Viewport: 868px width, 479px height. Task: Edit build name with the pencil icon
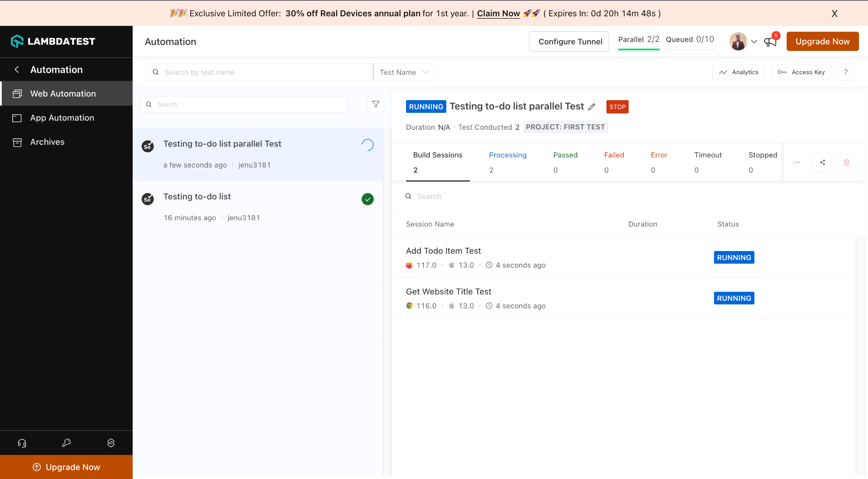click(x=592, y=107)
